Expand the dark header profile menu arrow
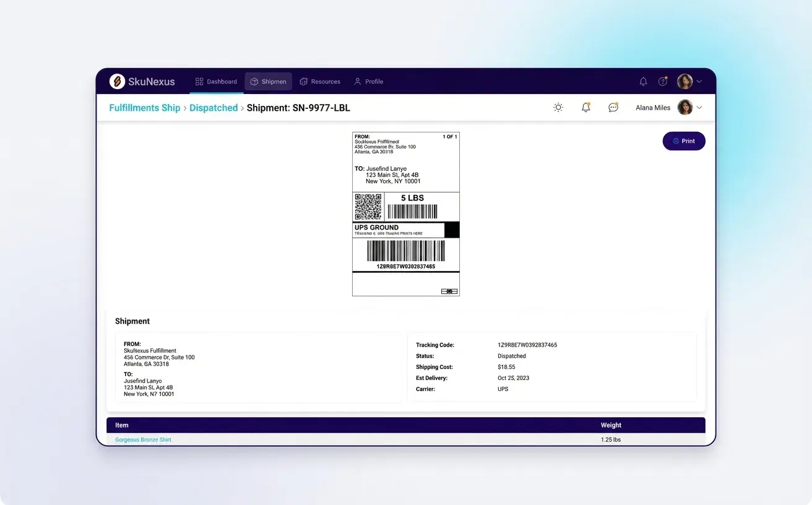The height and width of the screenshot is (505, 812). 699,81
